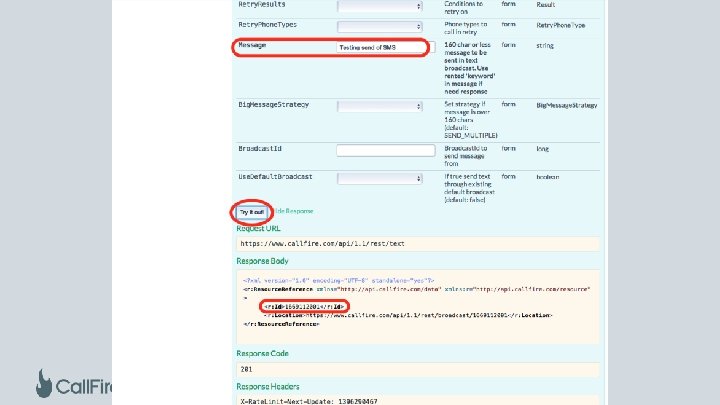Viewport: 720px width, 405px height.
Task: Click the closing r:ResourceReference tag
Action: pos(281,324)
